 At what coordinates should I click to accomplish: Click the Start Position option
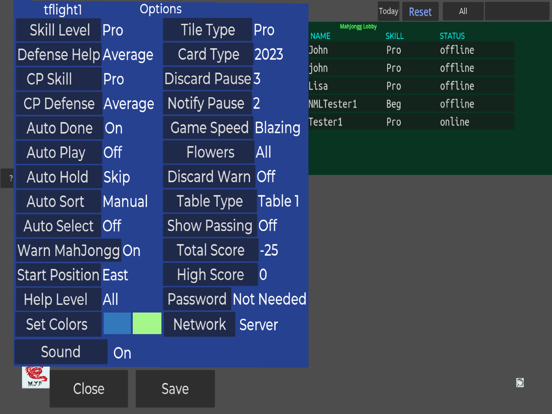(58, 275)
